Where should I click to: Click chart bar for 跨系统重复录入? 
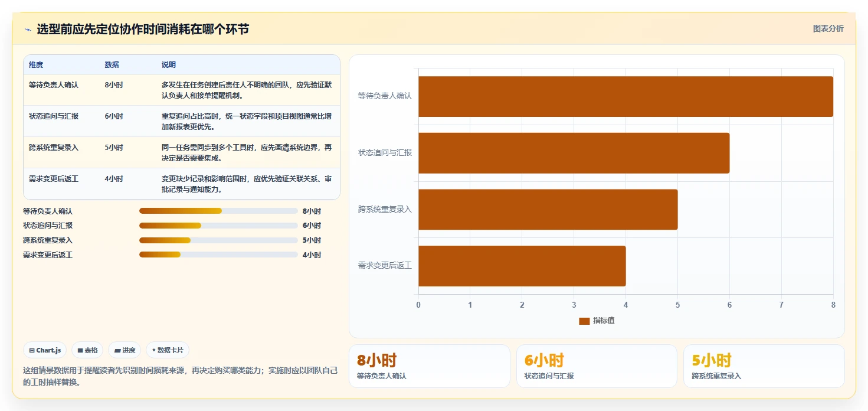[x=548, y=210]
